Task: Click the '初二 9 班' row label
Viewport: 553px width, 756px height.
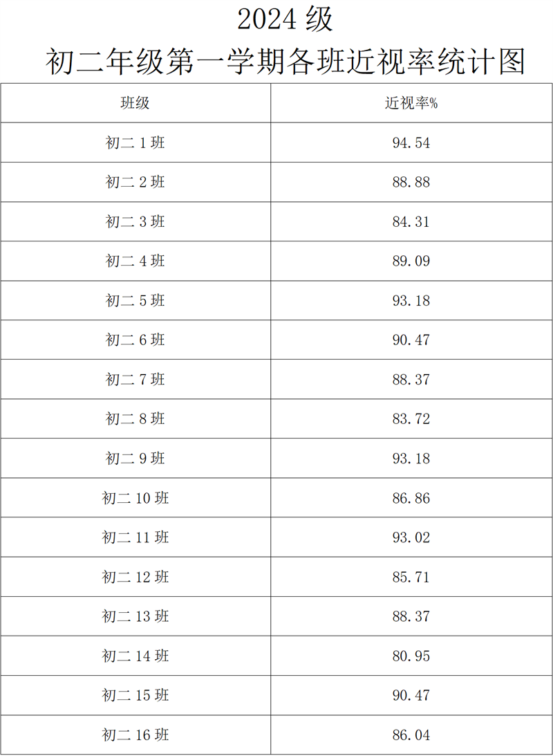Action: pyautogui.click(x=135, y=459)
